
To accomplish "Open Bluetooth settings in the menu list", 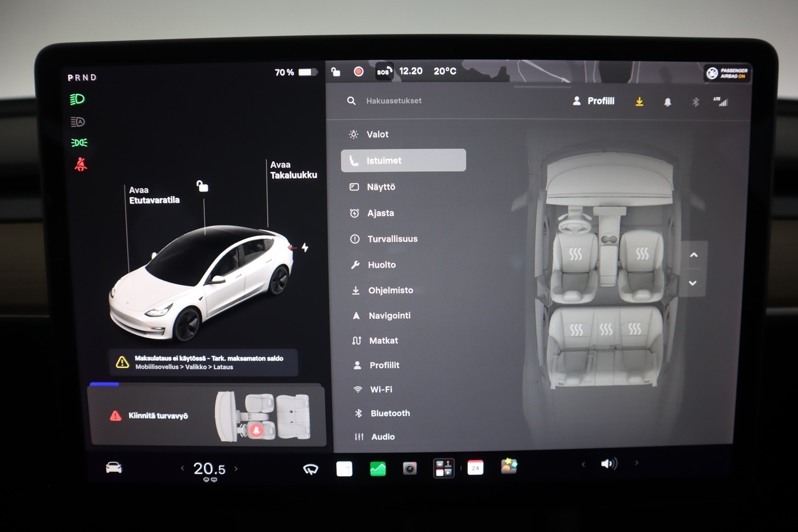I will (382, 413).
